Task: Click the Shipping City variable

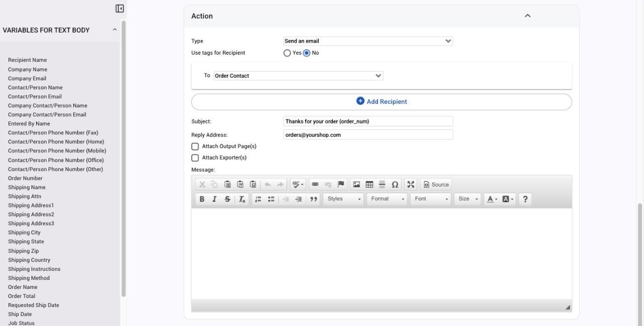Action: point(24,233)
